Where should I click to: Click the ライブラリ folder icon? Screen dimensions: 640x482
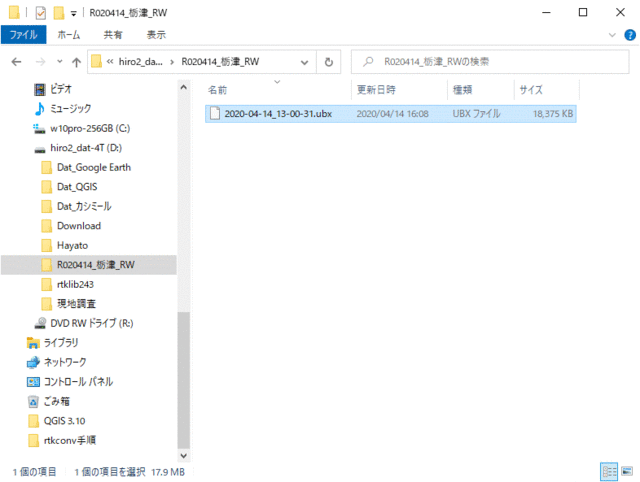coord(33,343)
